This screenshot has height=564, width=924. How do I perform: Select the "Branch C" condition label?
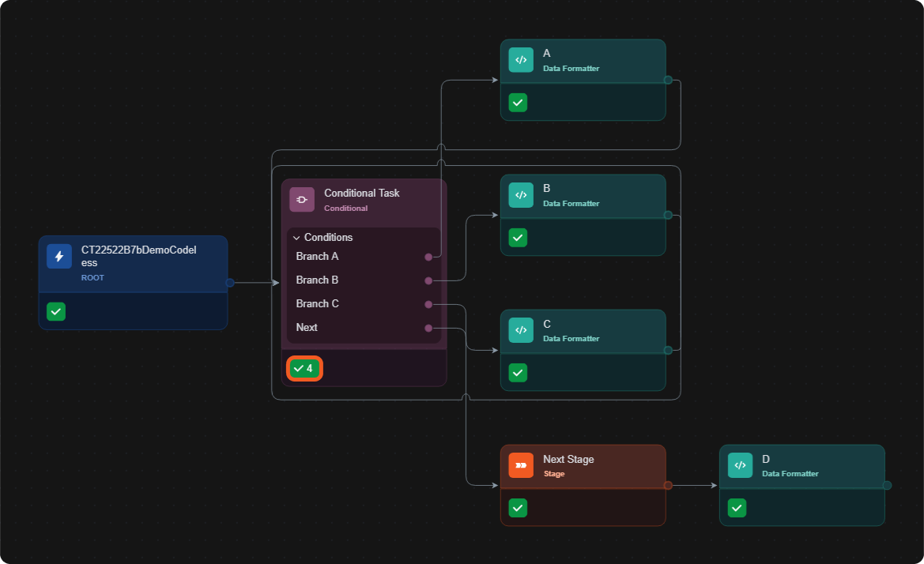[317, 303]
